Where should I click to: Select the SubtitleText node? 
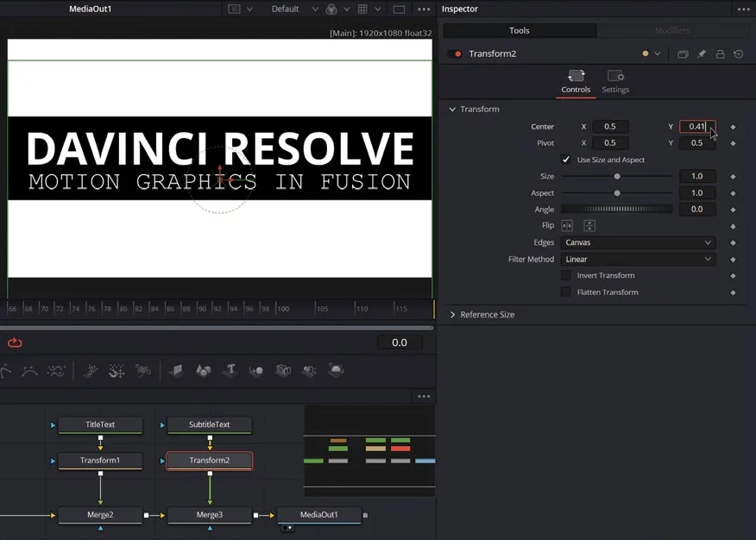(x=209, y=425)
